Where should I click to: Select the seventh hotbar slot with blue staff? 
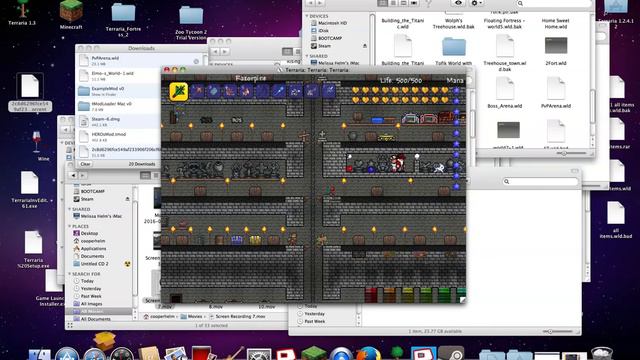(x=279, y=91)
